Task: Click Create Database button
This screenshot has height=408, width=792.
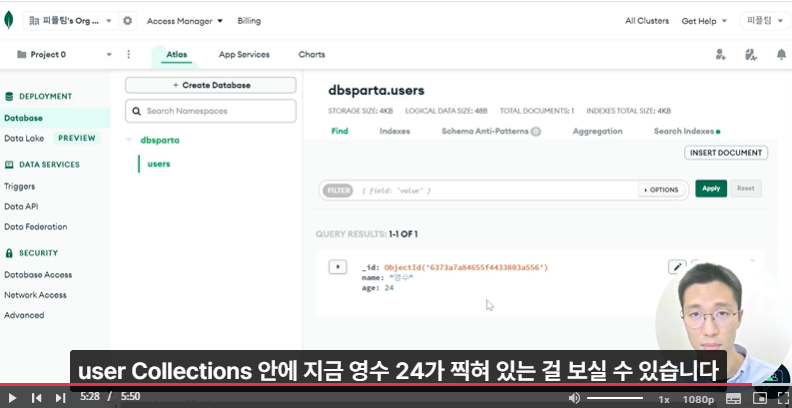Action: 211,85
